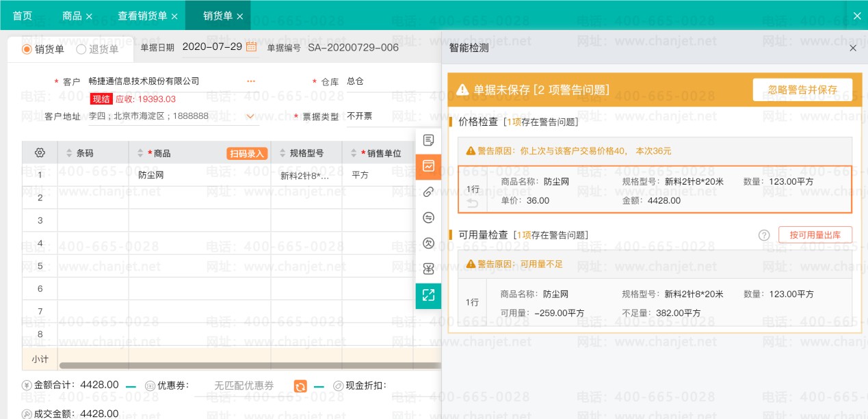Click the undo arrow in 1行 price row
The width and height of the screenshot is (868, 419).
tap(472, 202)
